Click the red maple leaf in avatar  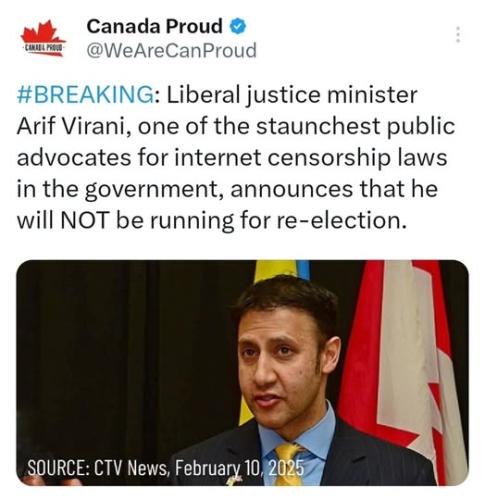(x=42, y=32)
